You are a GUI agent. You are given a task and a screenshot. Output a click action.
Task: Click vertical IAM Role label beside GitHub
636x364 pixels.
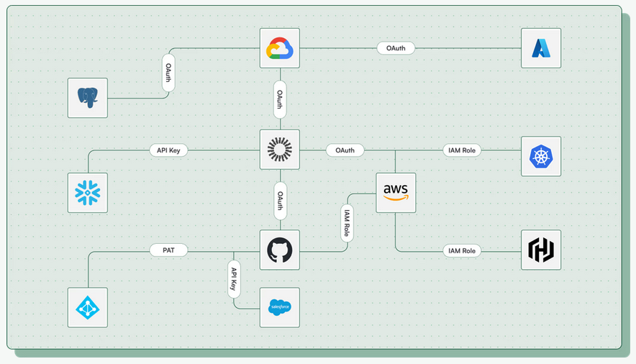pos(347,224)
